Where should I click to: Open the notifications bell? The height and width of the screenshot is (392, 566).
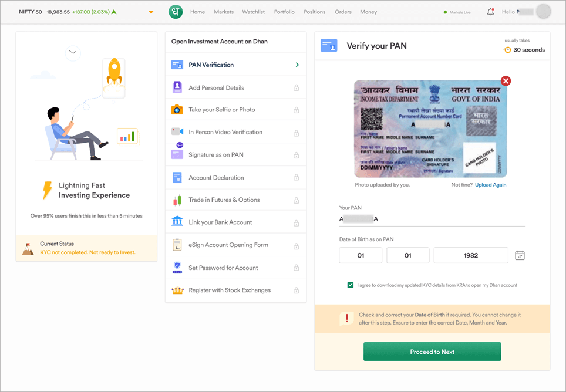pyautogui.click(x=490, y=12)
